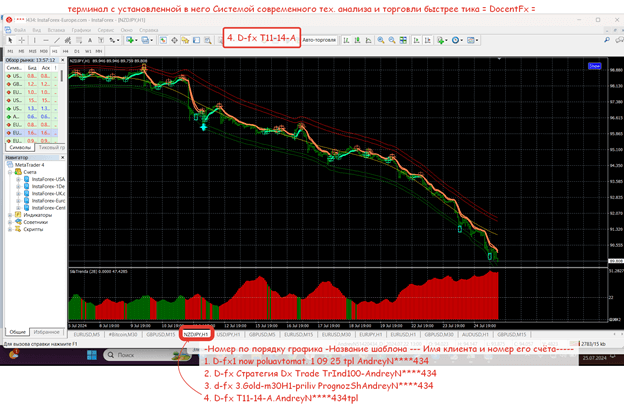Set timeframe to W1
The image size is (624, 412).
(x=88, y=51)
